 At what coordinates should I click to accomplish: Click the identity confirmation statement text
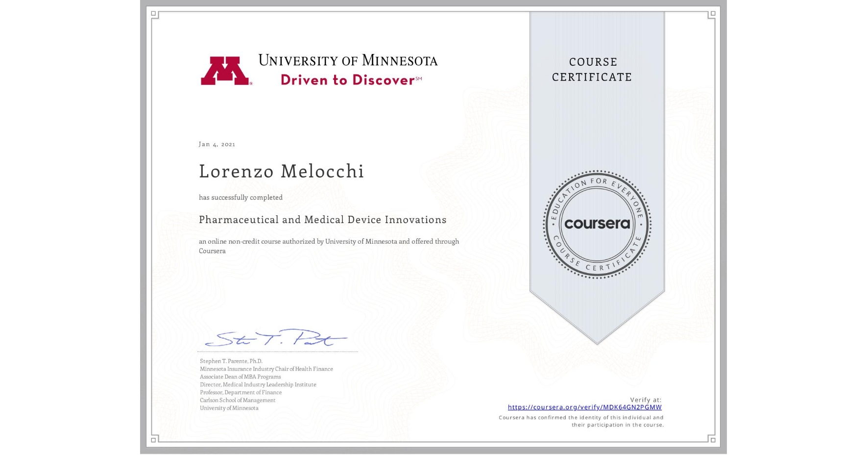pos(580,421)
